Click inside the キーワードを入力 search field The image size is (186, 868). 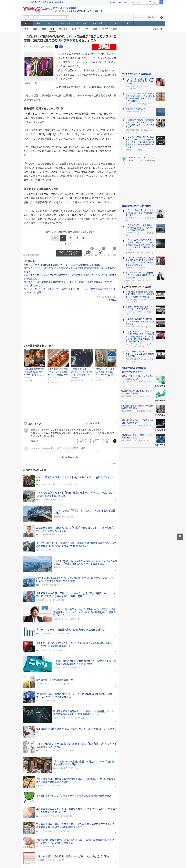(x=44, y=18)
